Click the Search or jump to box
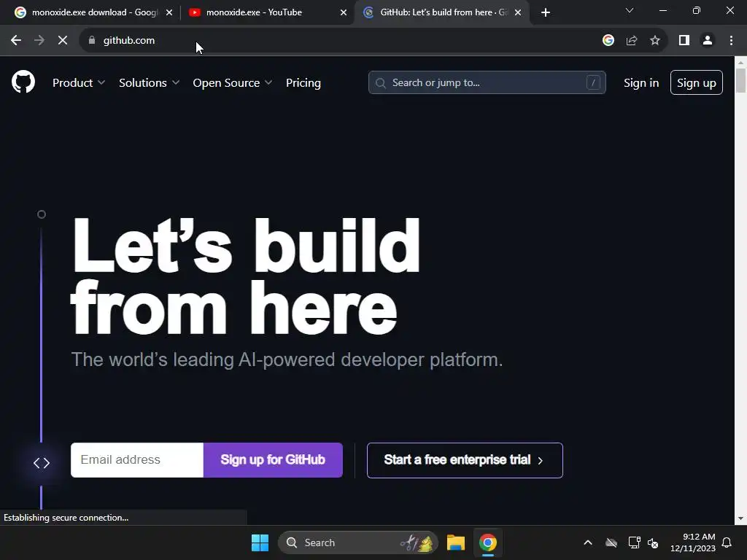The height and width of the screenshot is (560, 747). coord(487,82)
